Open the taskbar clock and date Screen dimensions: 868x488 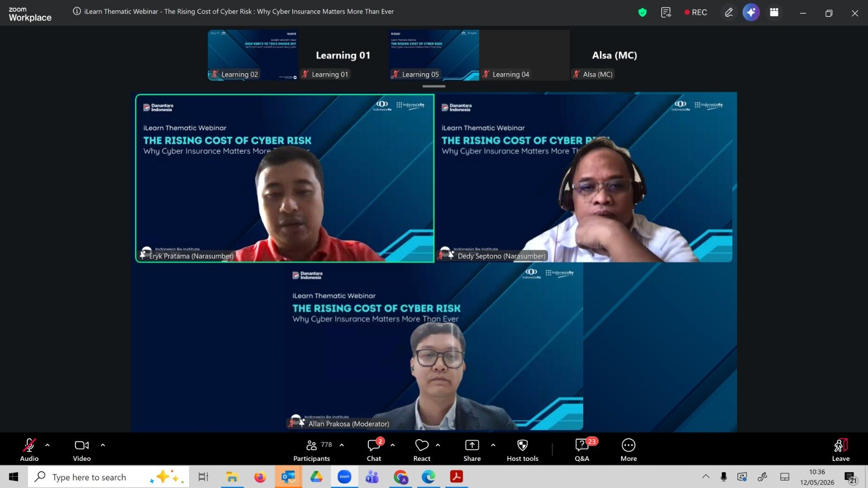pos(817,477)
